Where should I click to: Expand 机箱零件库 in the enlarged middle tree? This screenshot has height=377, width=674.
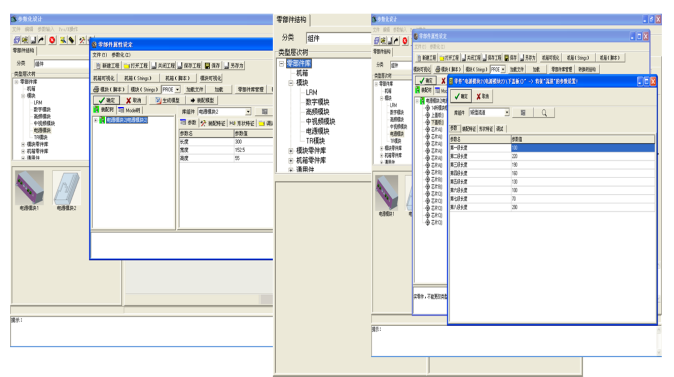point(291,160)
